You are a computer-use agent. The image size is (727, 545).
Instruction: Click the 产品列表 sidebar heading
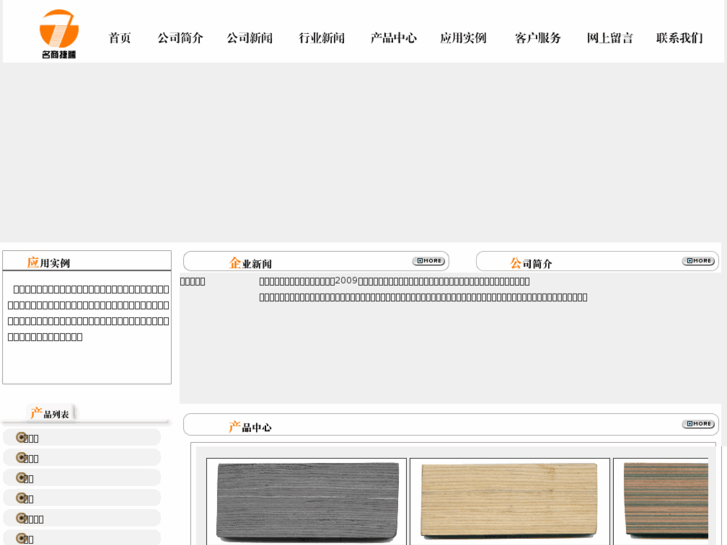click(x=50, y=413)
